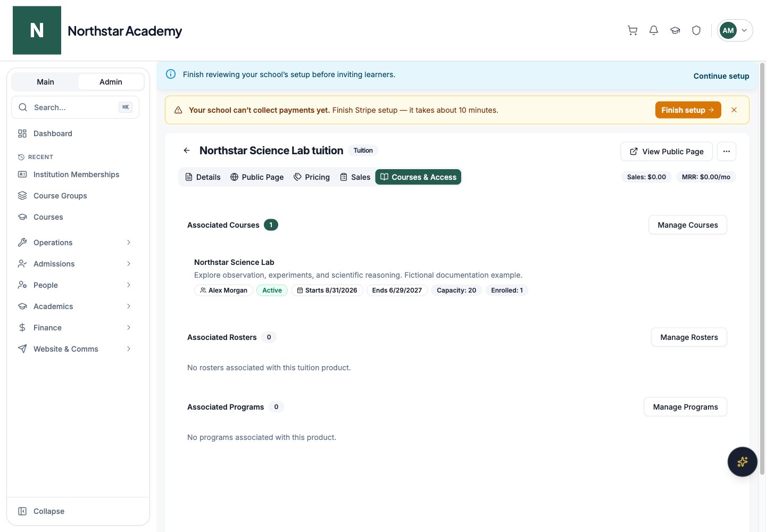Click the Academics cap icon
Image resolution: width=766 pixels, height=532 pixels.
[x=22, y=306]
